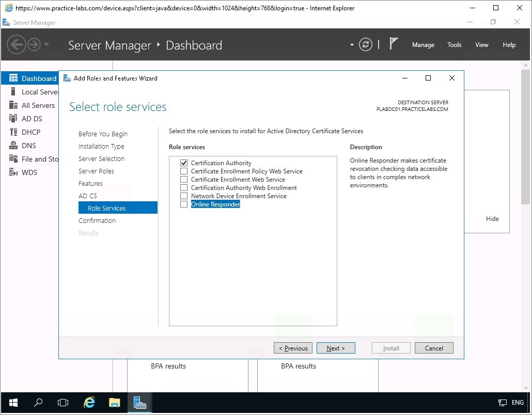Click the Hide link on dashboard
532x415 pixels.
tap(492, 219)
